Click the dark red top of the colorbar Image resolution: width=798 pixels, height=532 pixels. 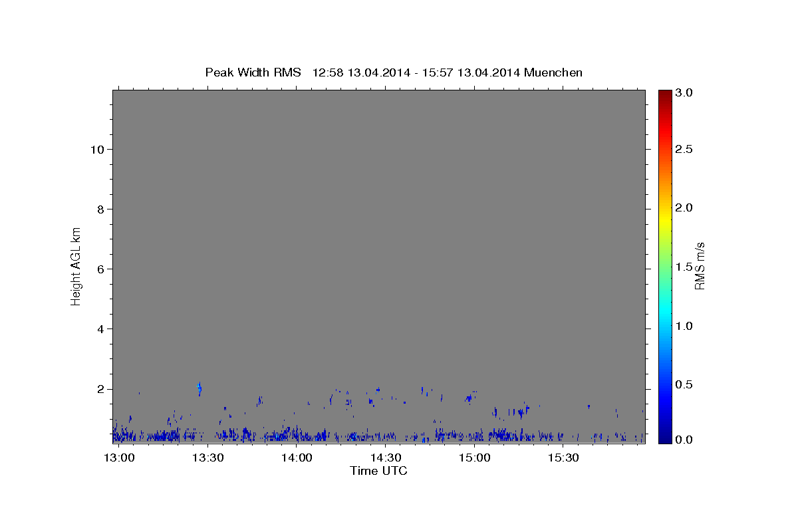point(664,94)
